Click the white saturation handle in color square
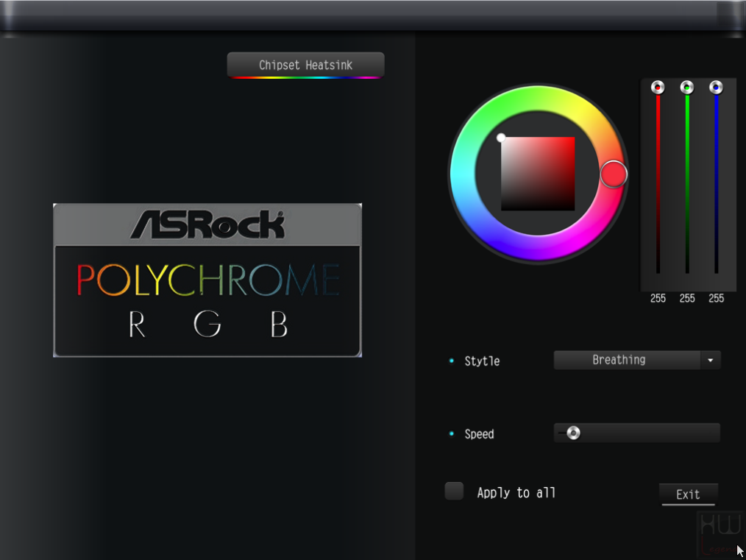Viewport: 746px width, 560px height. tap(501, 138)
